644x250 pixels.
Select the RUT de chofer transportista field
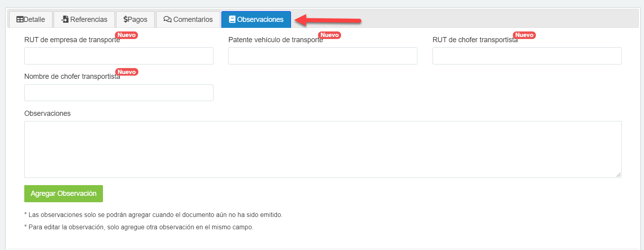(527, 56)
